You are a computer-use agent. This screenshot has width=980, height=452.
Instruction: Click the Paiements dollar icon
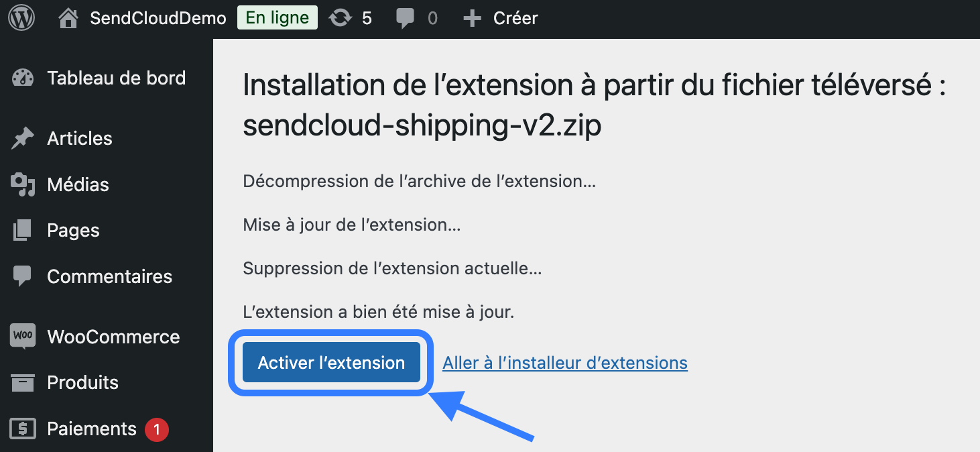pyautogui.click(x=23, y=429)
